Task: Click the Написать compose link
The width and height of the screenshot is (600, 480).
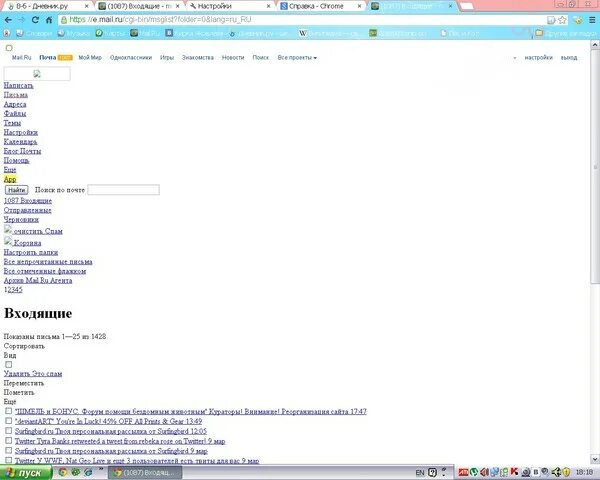Action: pos(18,85)
